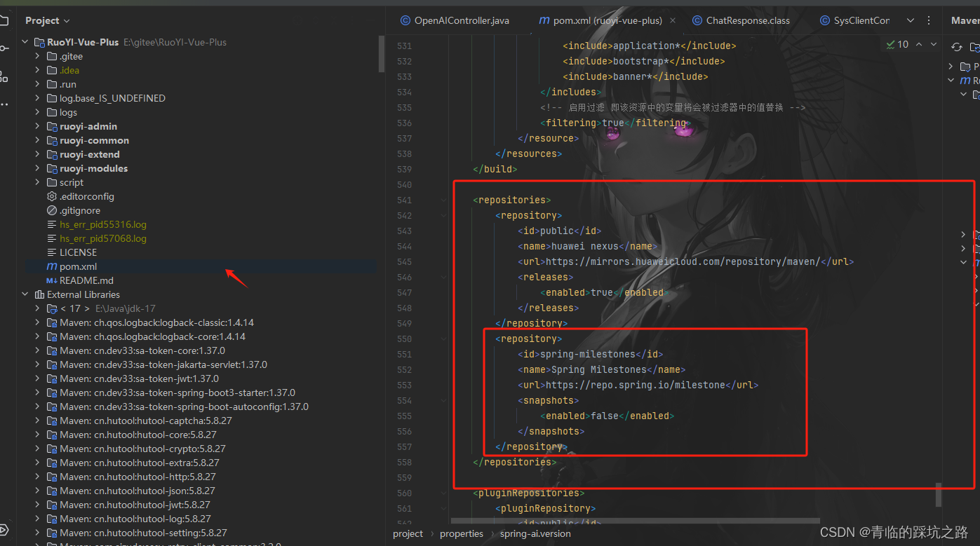980x546 pixels.
Task: Reload all Maven projects using refresh icon
Action: (956, 46)
